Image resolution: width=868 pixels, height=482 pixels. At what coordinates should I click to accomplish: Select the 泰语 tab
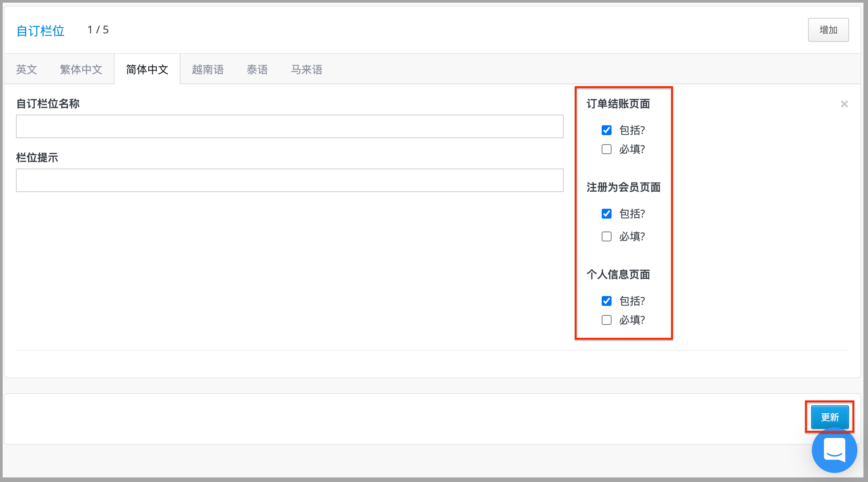pyautogui.click(x=257, y=69)
